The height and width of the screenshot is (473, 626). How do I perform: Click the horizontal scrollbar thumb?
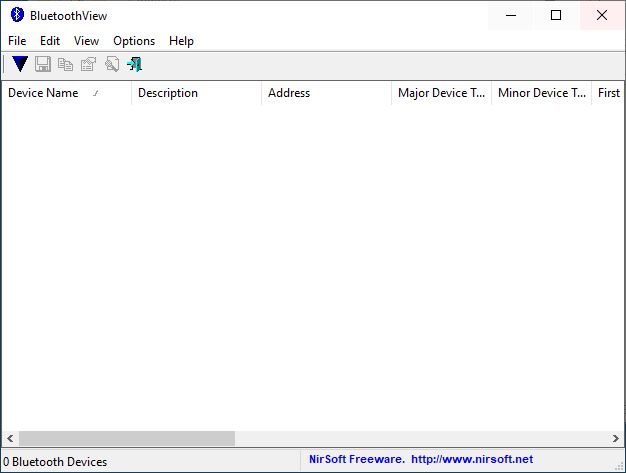click(x=127, y=439)
